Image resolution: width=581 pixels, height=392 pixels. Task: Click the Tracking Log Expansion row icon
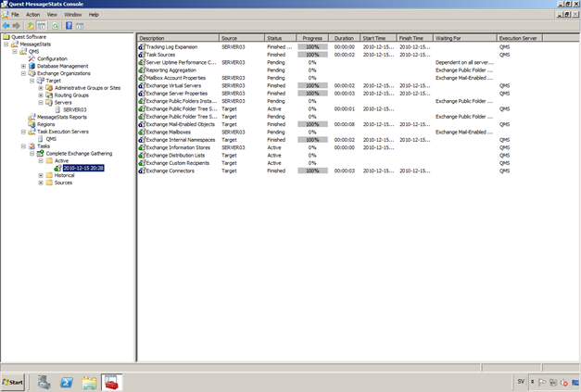[142, 46]
